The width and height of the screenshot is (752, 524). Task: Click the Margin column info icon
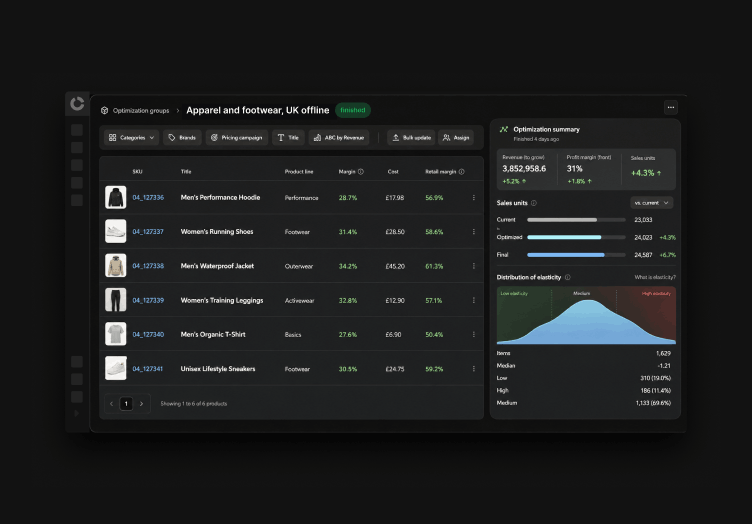click(361, 172)
